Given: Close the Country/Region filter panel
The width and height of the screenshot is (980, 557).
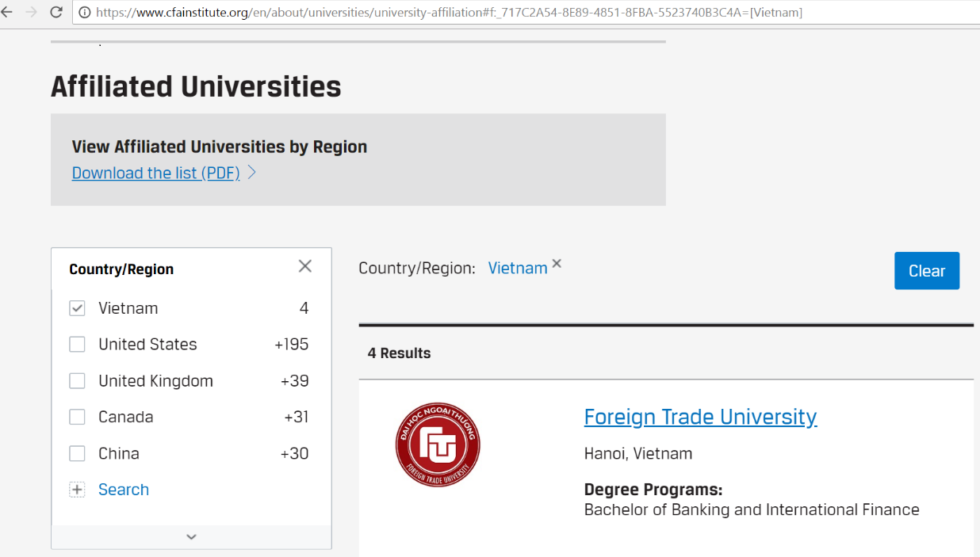Looking at the screenshot, I should tap(304, 266).
